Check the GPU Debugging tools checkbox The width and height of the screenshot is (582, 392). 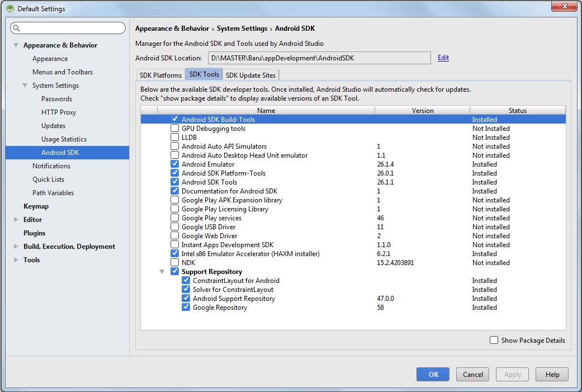click(x=175, y=129)
